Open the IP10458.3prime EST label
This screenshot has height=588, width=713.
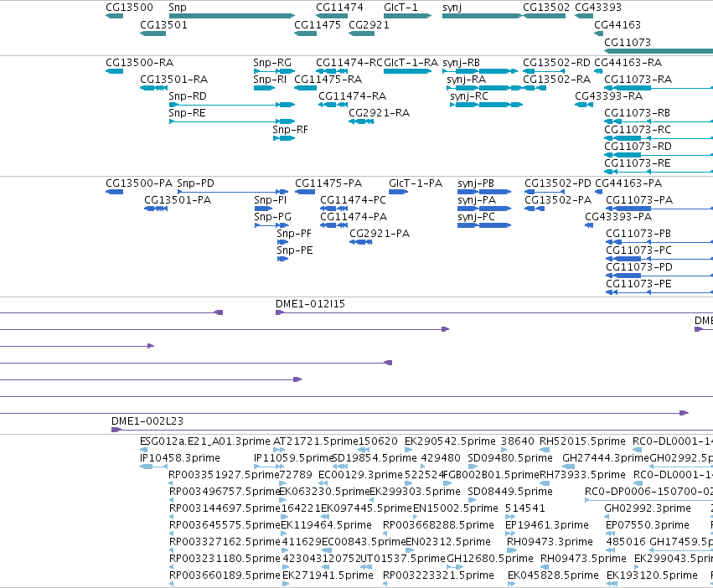coord(180,458)
